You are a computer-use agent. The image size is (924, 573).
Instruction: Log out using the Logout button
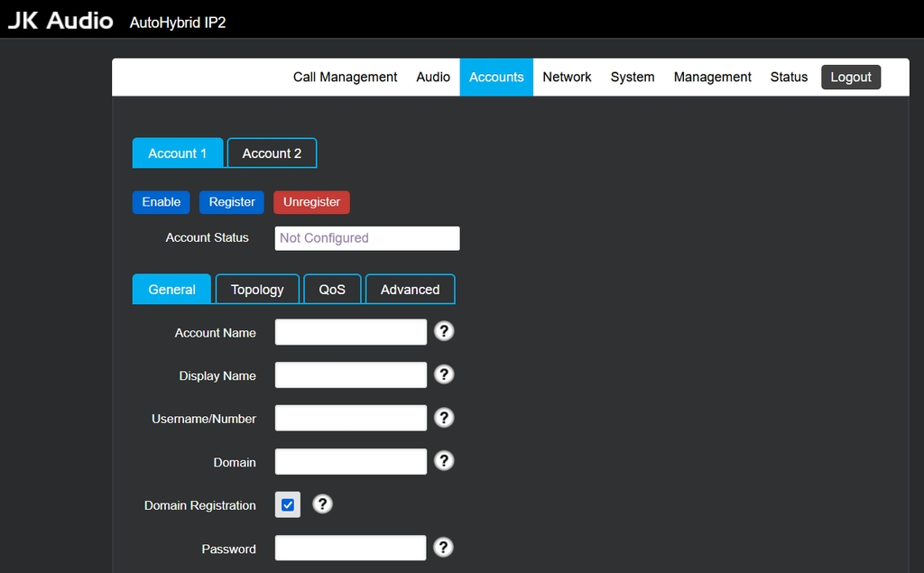click(850, 78)
